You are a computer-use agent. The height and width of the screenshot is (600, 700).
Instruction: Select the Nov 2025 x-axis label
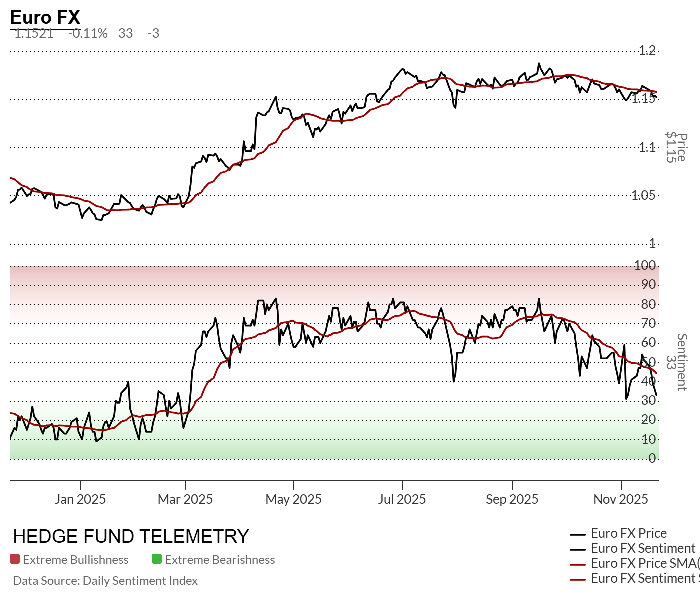click(621, 499)
